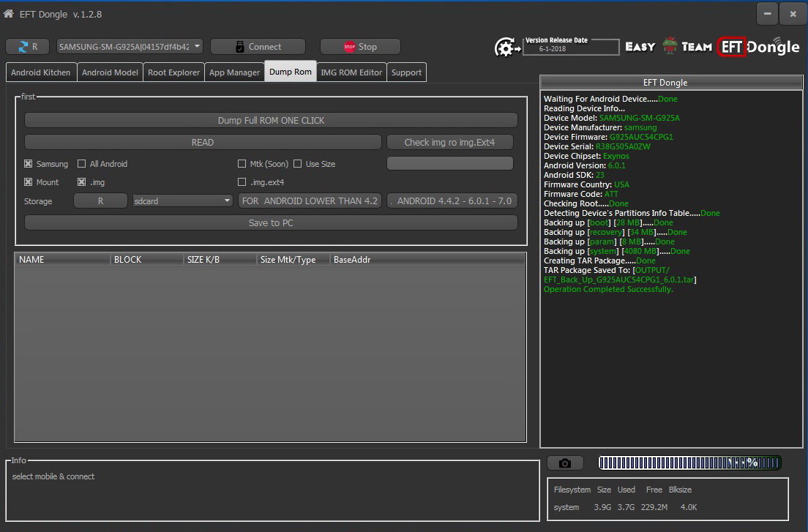
Task: Open the Support tab
Action: [406, 72]
